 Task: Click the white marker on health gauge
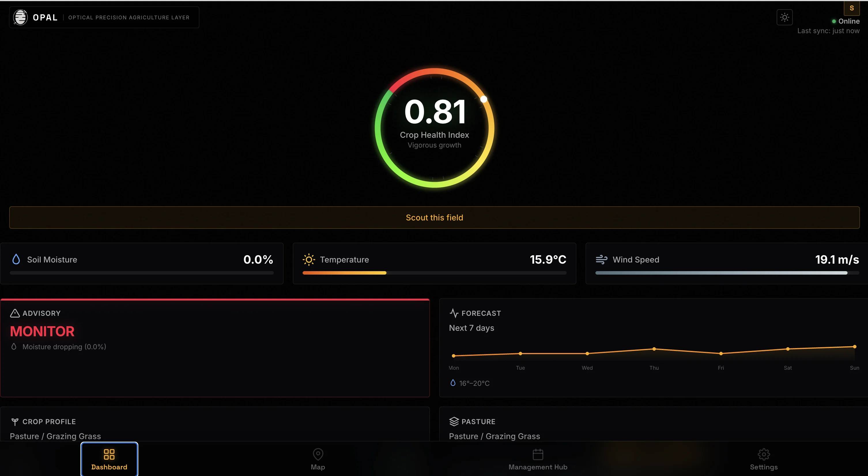pos(484,99)
